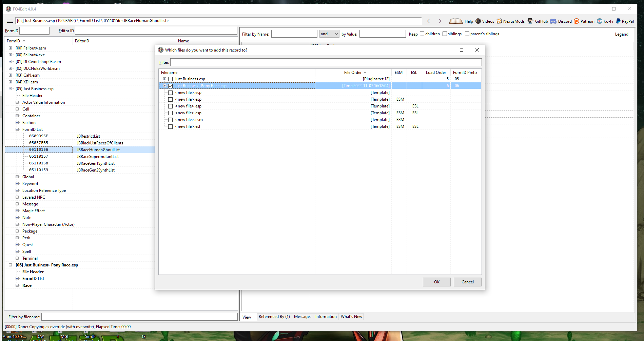Expand Just Business.esp row in dialog
Viewport: 644px width, 341px height.
(165, 79)
